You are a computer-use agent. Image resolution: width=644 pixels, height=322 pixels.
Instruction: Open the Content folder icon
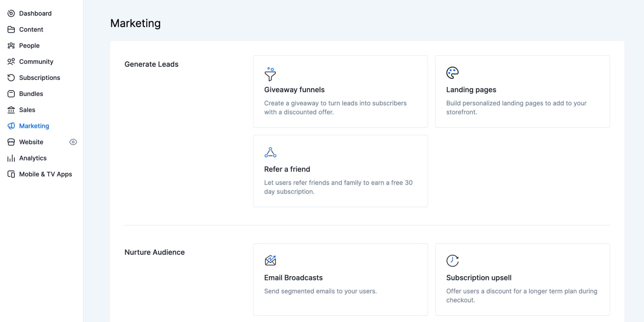[11, 29]
